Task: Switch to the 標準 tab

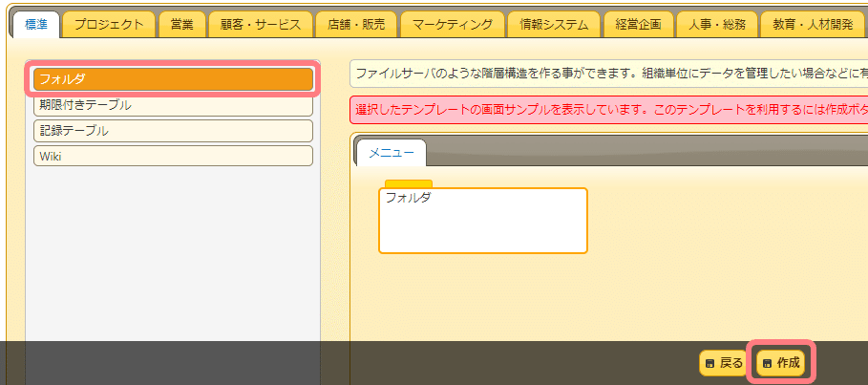Action: coord(36,25)
